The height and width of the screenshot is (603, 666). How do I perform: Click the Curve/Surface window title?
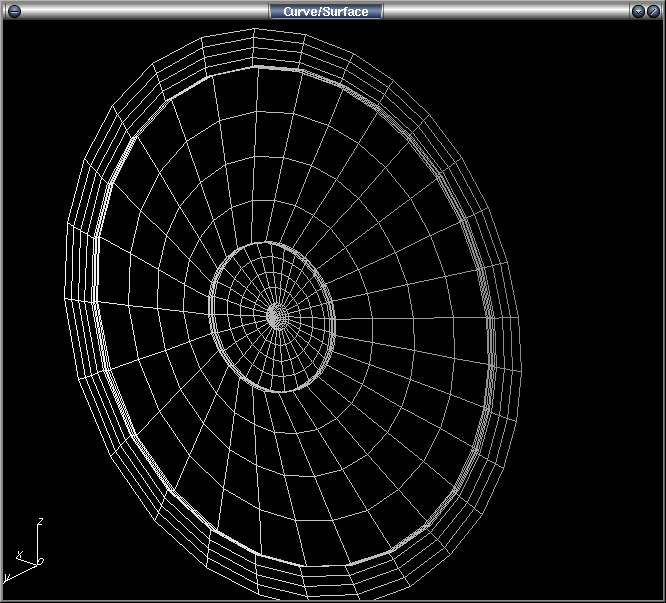click(x=326, y=11)
